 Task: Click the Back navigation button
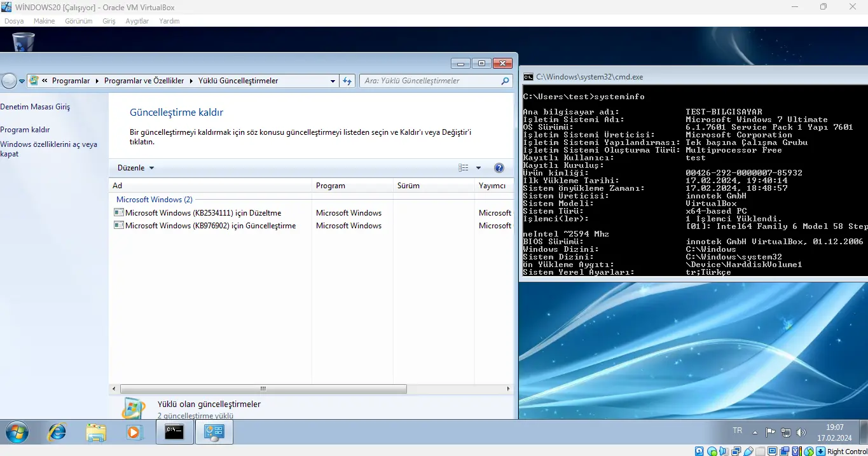tap(9, 81)
